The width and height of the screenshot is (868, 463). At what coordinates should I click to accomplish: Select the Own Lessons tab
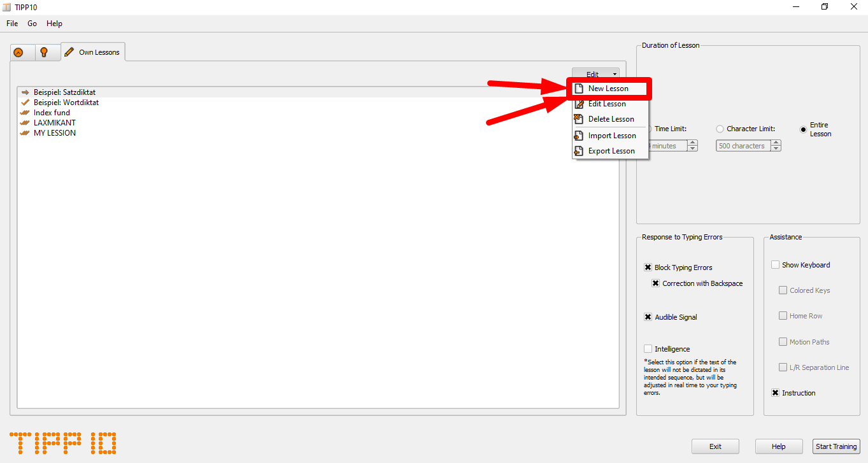pos(92,52)
